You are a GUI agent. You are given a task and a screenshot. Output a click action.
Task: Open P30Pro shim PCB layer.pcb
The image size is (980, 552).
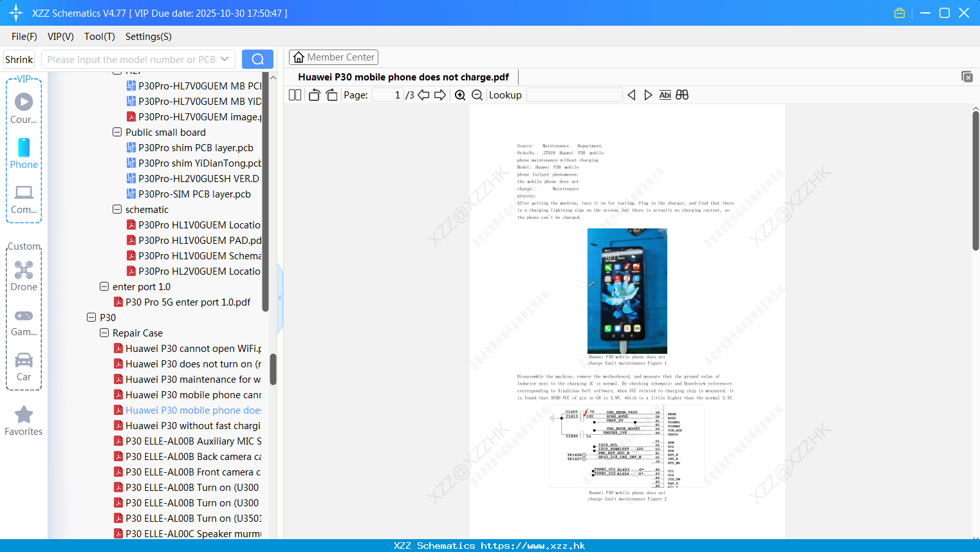tap(190, 147)
